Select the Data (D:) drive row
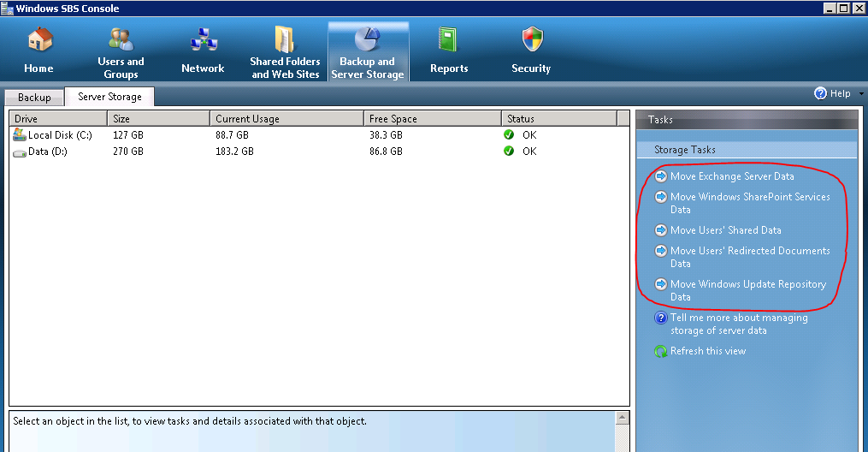The width and height of the screenshot is (868, 452). [48, 152]
